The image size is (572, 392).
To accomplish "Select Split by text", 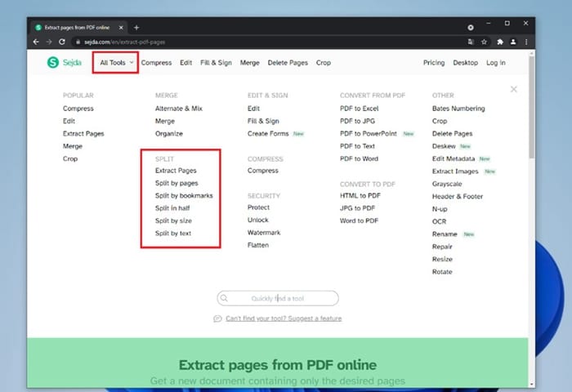I will pyautogui.click(x=173, y=233).
